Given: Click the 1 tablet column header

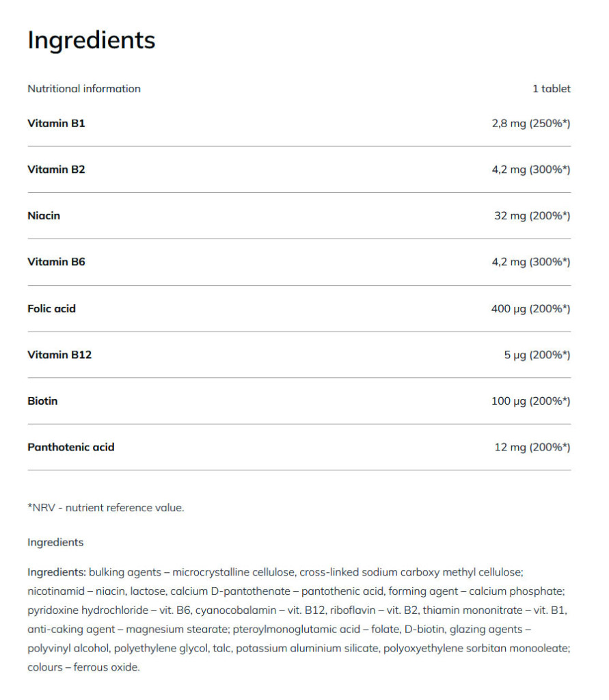Looking at the screenshot, I should [551, 89].
